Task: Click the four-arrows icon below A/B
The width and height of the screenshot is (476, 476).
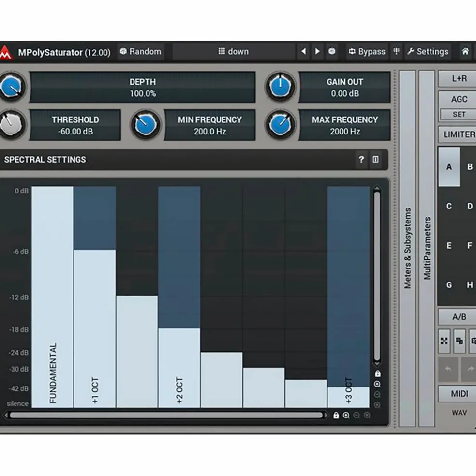Action: [x=444, y=341]
